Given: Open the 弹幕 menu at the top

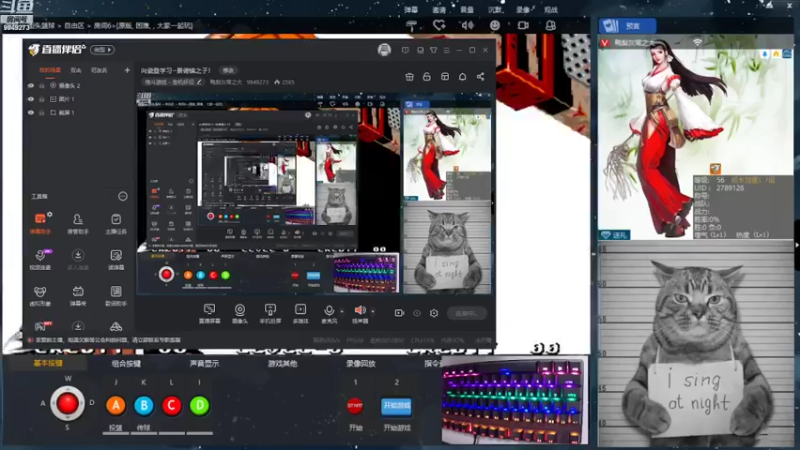Looking at the screenshot, I should pos(411,10).
